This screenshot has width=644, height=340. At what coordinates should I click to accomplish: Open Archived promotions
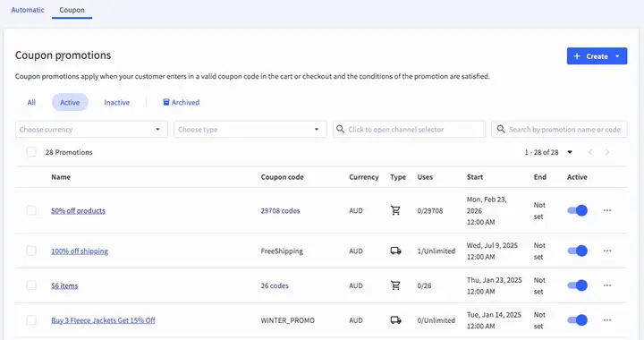181,102
